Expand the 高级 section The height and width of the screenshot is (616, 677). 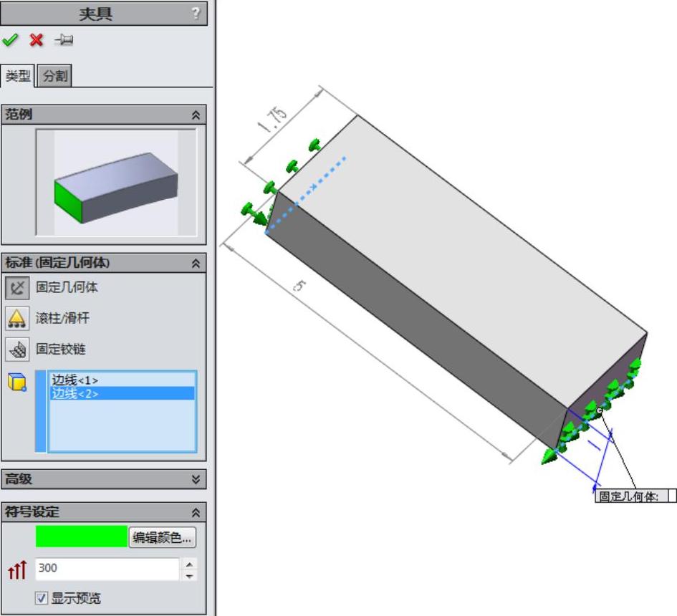196,479
